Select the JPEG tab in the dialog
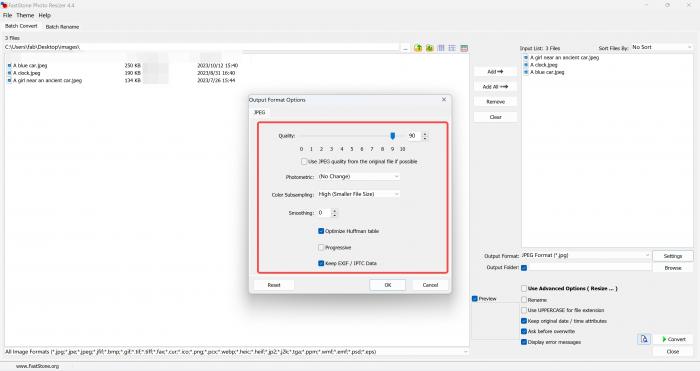Viewport: 700px width, 371px height. tap(260, 113)
